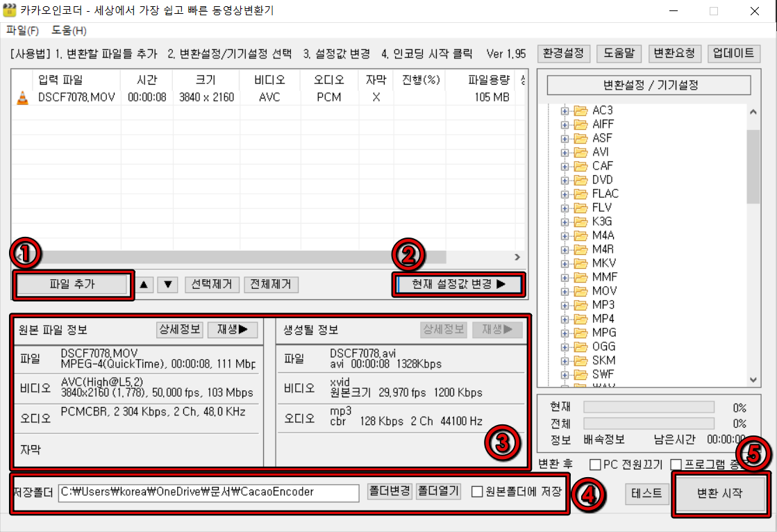
Task: Click the 변환요청 button
Action: [674, 53]
